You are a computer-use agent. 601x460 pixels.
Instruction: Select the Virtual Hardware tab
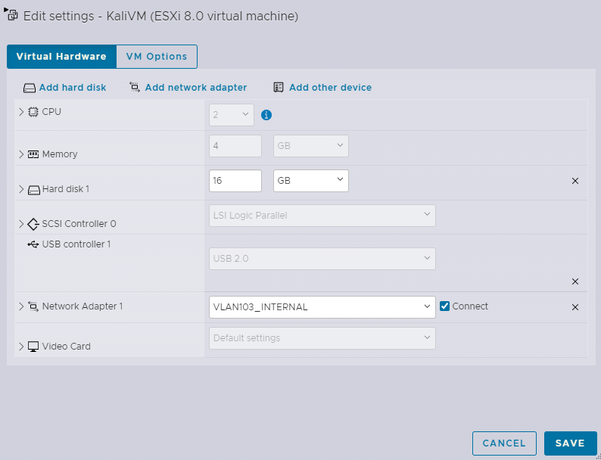point(61,57)
